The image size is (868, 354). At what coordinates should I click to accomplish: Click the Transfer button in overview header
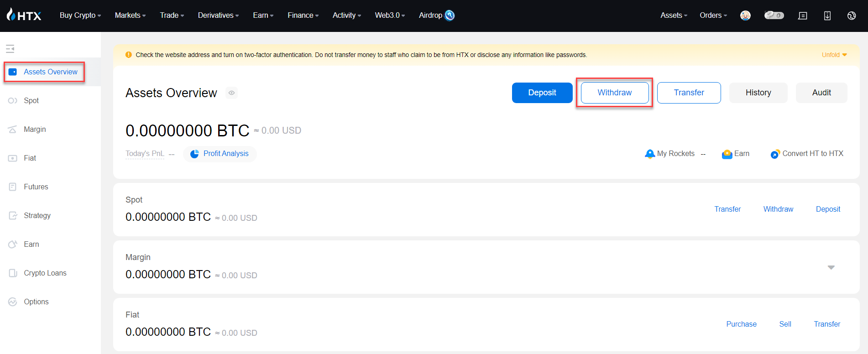[x=689, y=93]
